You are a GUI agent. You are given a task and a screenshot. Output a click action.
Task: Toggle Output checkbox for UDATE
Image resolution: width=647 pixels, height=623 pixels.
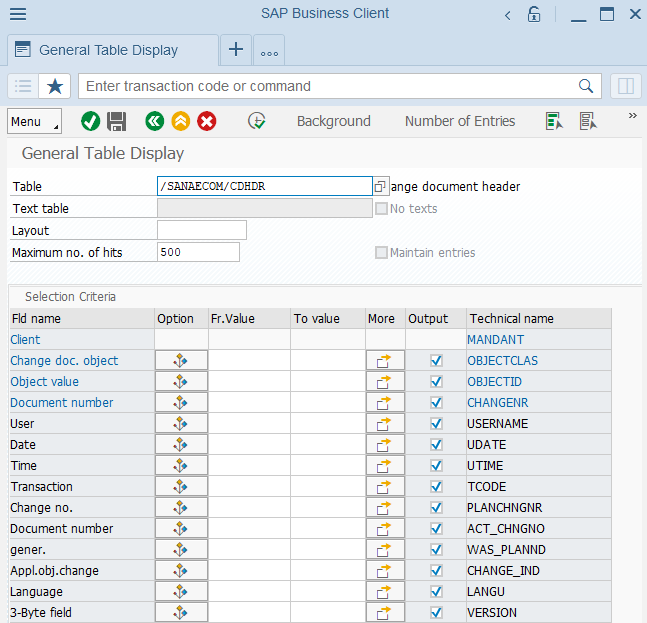(x=436, y=445)
